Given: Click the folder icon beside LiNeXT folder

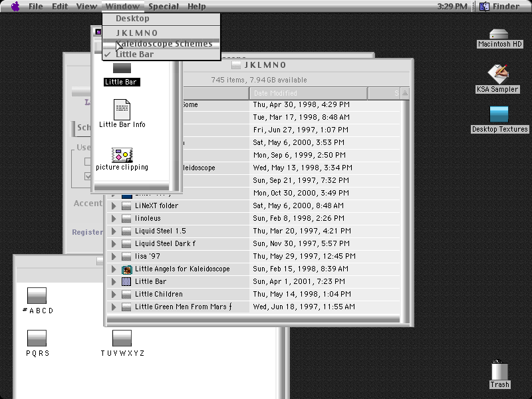Looking at the screenshot, I should point(126,205).
